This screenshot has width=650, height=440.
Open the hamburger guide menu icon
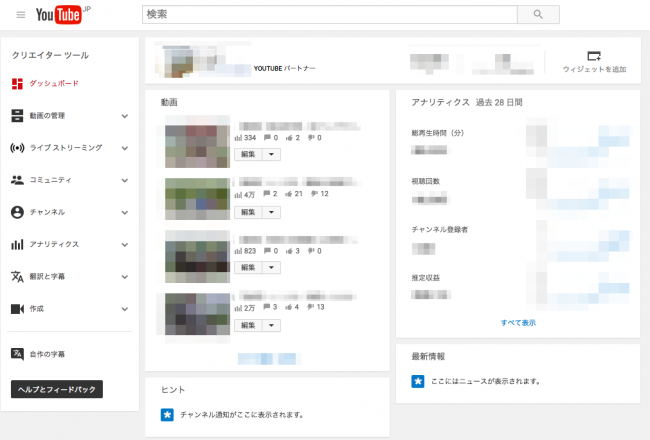point(20,14)
